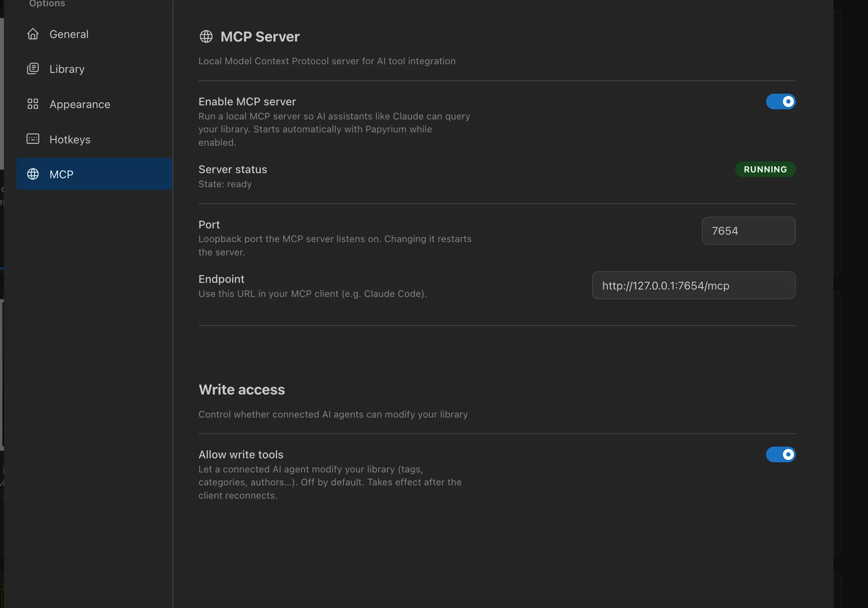This screenshot has width=868, height=608.
Task: Click the 'Server status' label
Action: [232, 169]
